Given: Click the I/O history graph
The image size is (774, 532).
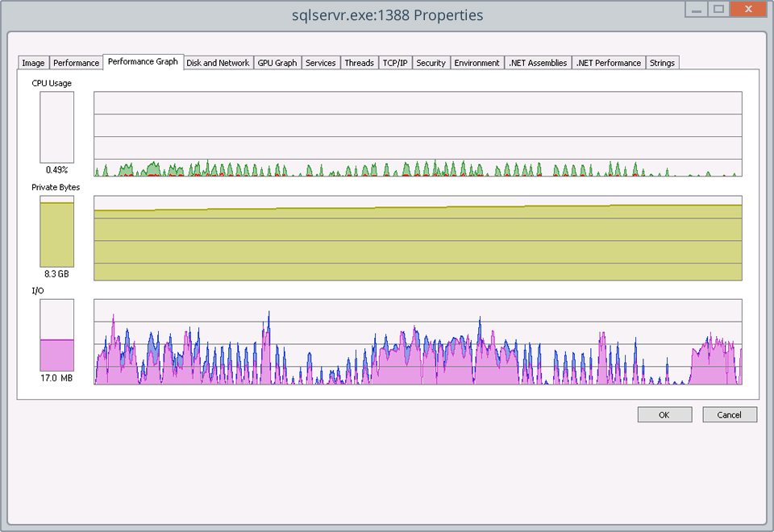Looking at the screenshot, I should 418,342.
